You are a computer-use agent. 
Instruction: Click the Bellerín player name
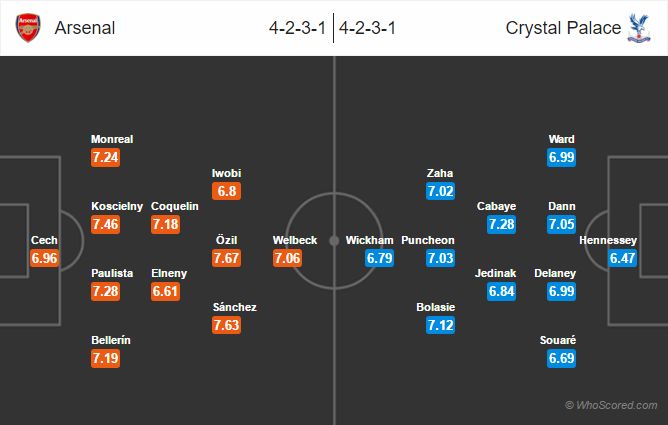pos(111,340)
